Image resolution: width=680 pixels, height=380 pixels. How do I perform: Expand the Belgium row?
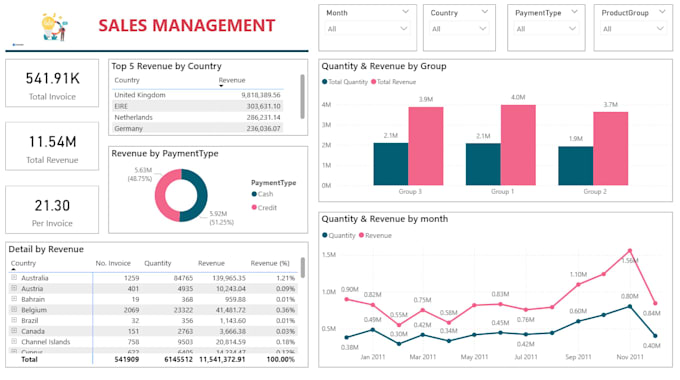14,309
